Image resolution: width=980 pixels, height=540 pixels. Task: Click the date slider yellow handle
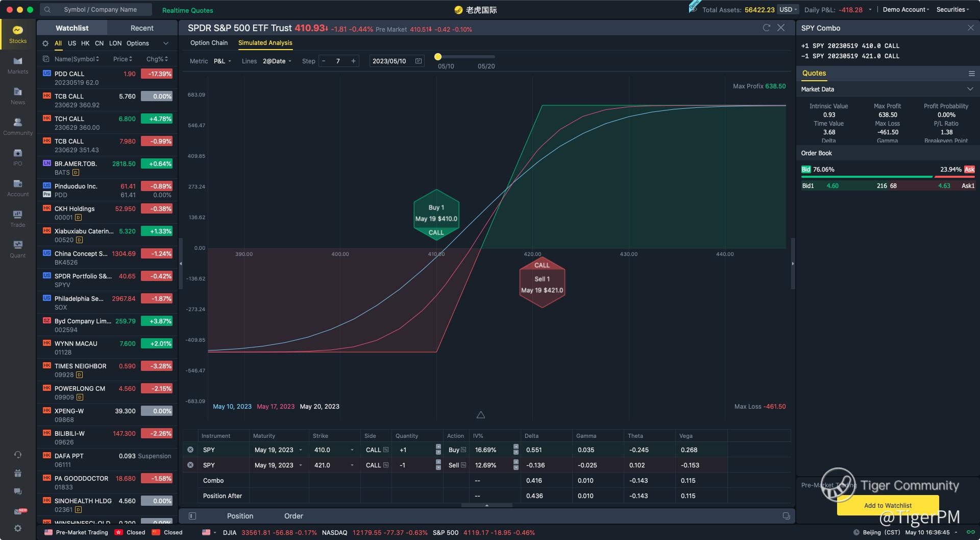pos(438,57)
